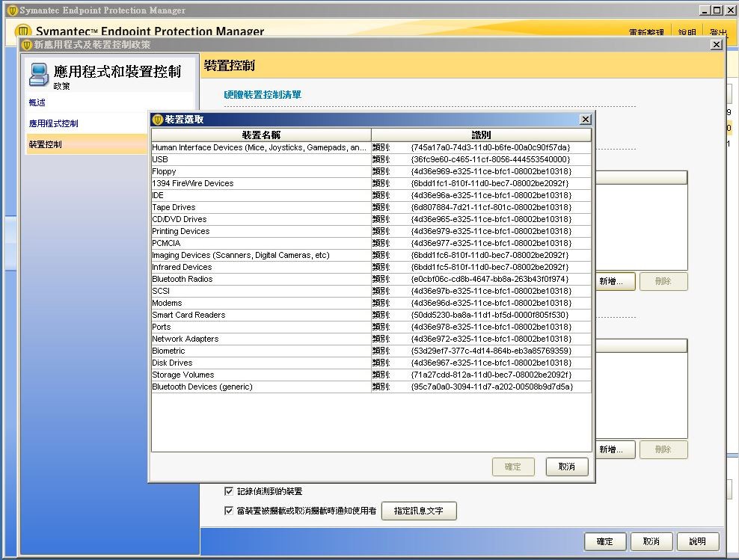The width and height of the screenshot is (739, 560).
Task: Select the CD/DVD Drives row
Action: click(372, 219)
